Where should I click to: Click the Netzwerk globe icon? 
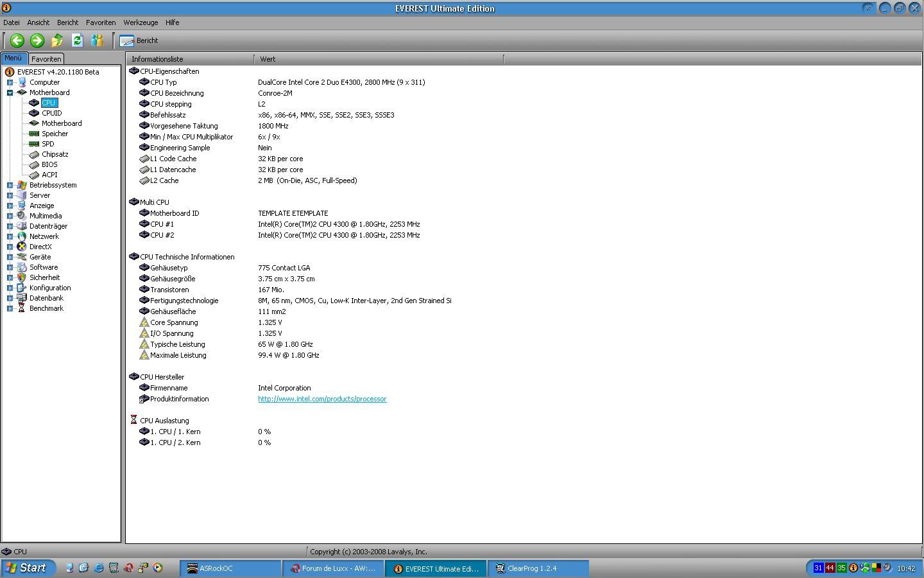tap(22, 236)
